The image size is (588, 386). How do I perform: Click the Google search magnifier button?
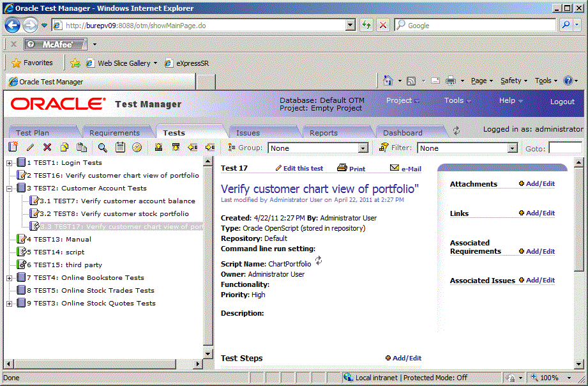[x=566, y=25]
